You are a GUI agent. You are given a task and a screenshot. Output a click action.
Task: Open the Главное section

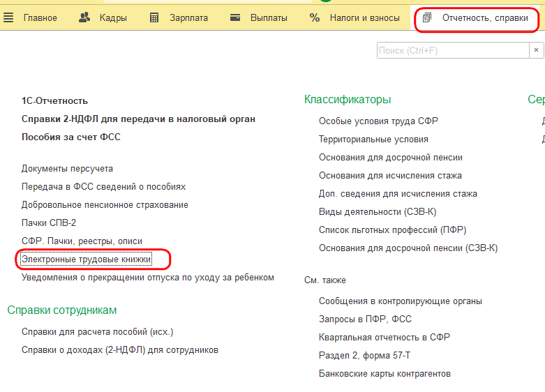coord(40,17)
